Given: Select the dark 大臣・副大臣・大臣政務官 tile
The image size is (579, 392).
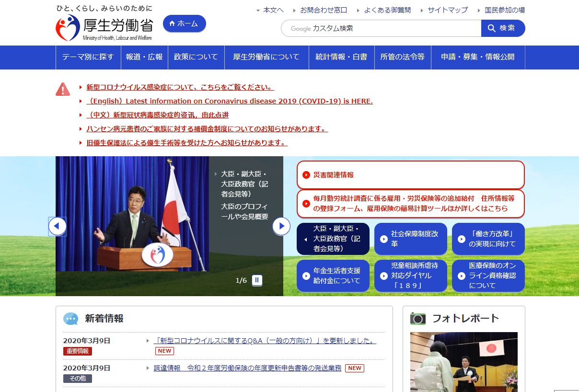Looking at the screenshot, I should pyautogui.click(x=333, y=239).
